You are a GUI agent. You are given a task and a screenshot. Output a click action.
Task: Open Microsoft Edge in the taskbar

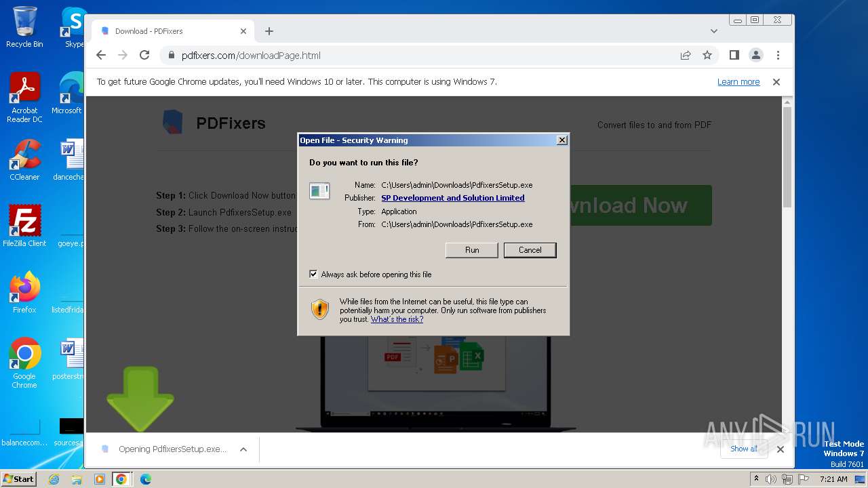tap(145, 479)
